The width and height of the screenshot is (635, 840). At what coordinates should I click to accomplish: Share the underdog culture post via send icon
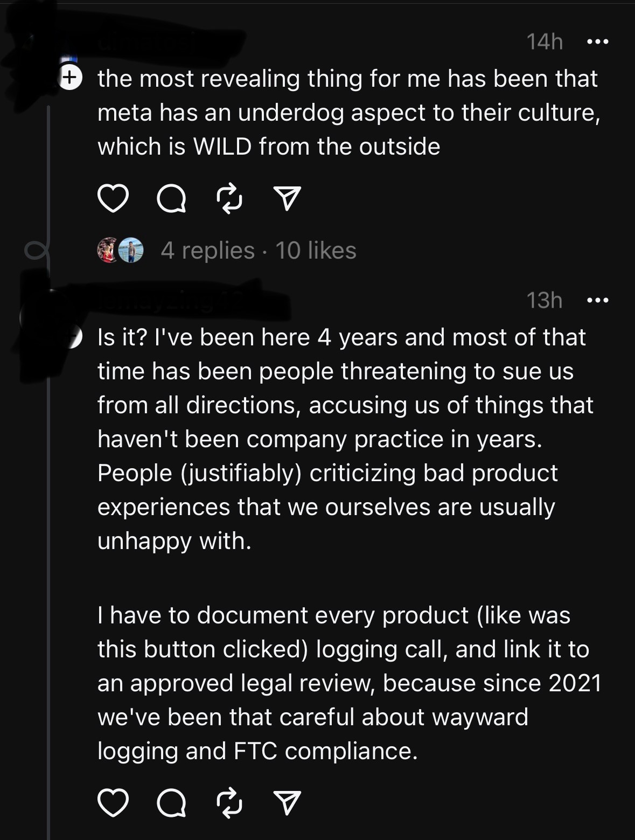click(287, 199)
